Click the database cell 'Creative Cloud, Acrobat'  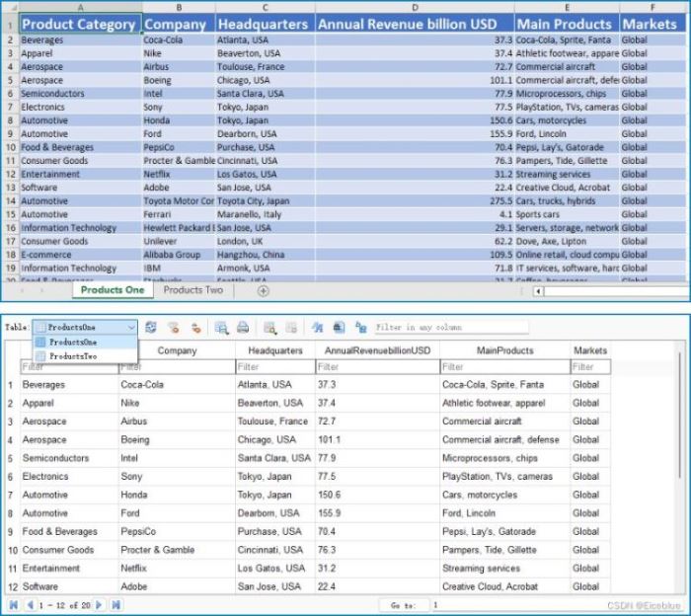[505, 586]
